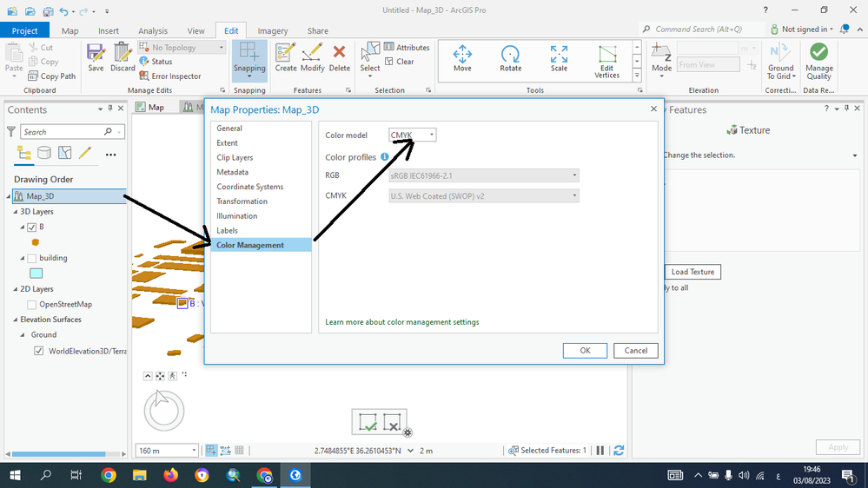
Task: Click the Contents horizontal scrollbar
Action: point(59,454)
